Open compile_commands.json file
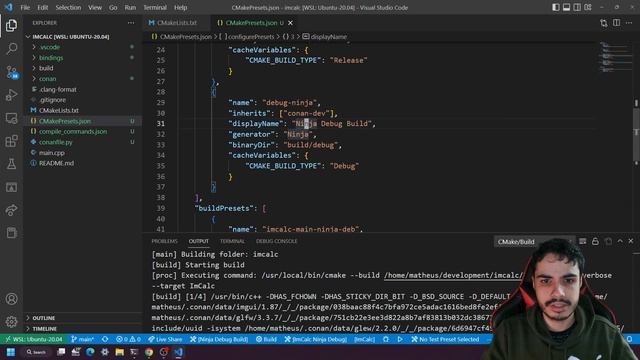 [x=73, y=131]
